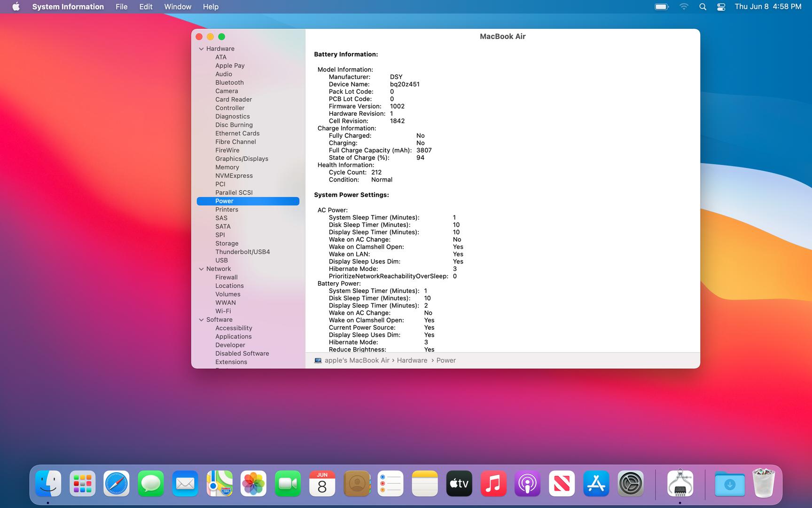
Task: Open Control Center in menu bar
Action: point(721,7)
